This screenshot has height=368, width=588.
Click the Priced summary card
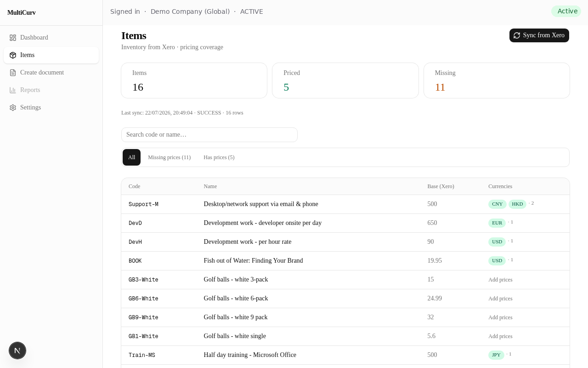point(345,80)
